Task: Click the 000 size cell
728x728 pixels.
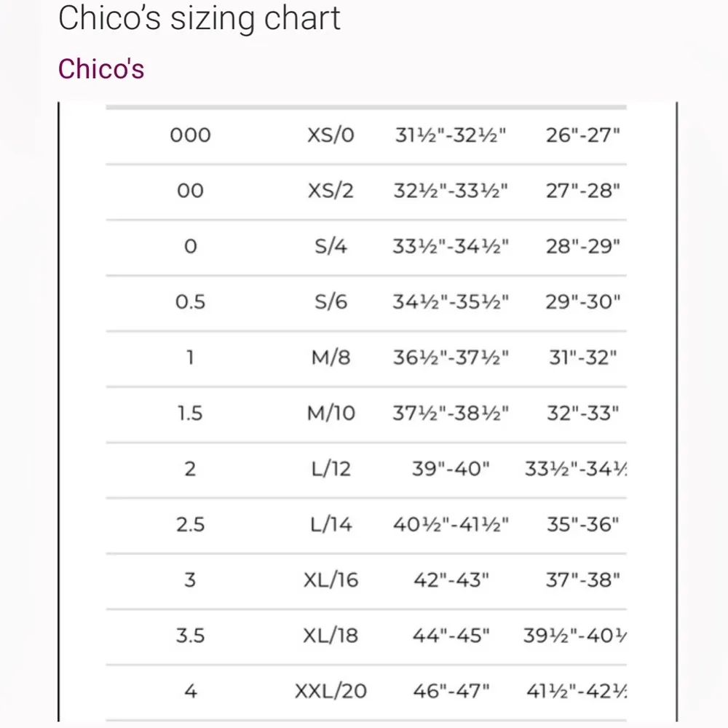Action: (x=190, y=135)
